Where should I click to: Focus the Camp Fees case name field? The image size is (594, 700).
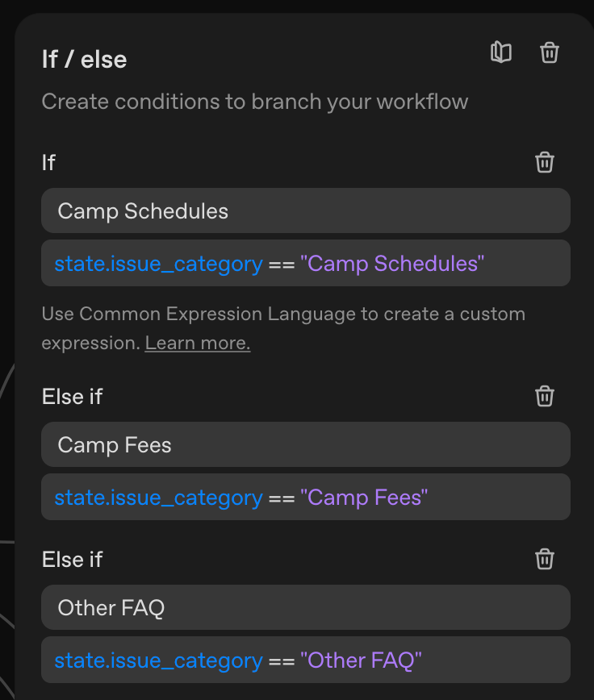(305, 445)
